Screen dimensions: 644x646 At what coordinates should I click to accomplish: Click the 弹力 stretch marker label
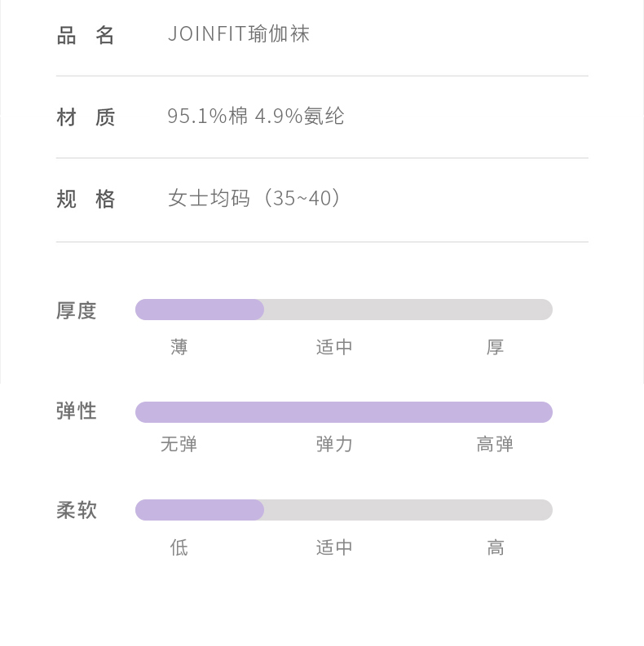tap(334, 445)
